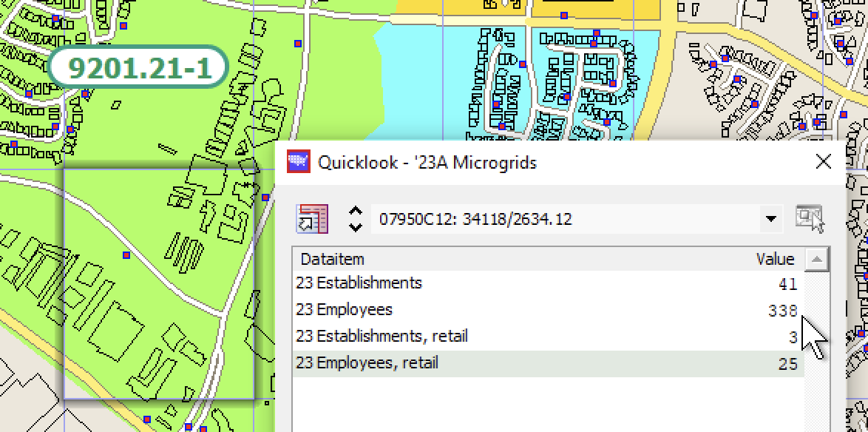Click the data table icon beside the stepper

(312, 219)
